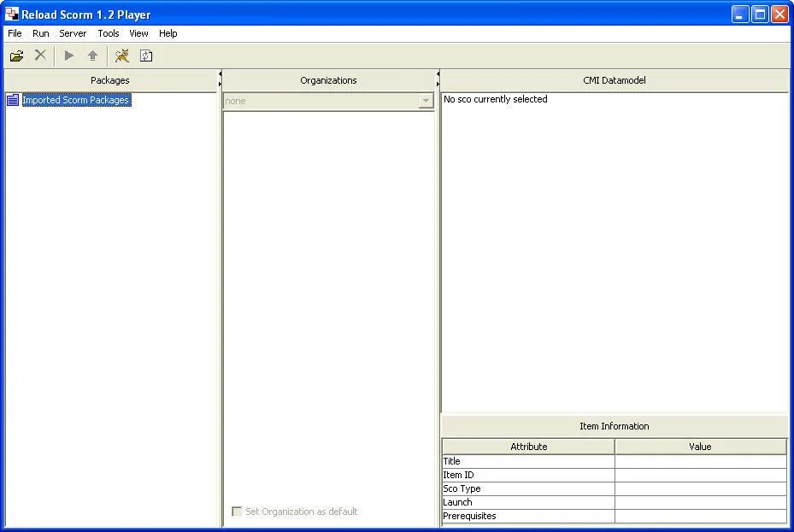This screenshot has width=794, height=532.
Task: Click the open folder import package icon
Action: click(x=17, y=56)
